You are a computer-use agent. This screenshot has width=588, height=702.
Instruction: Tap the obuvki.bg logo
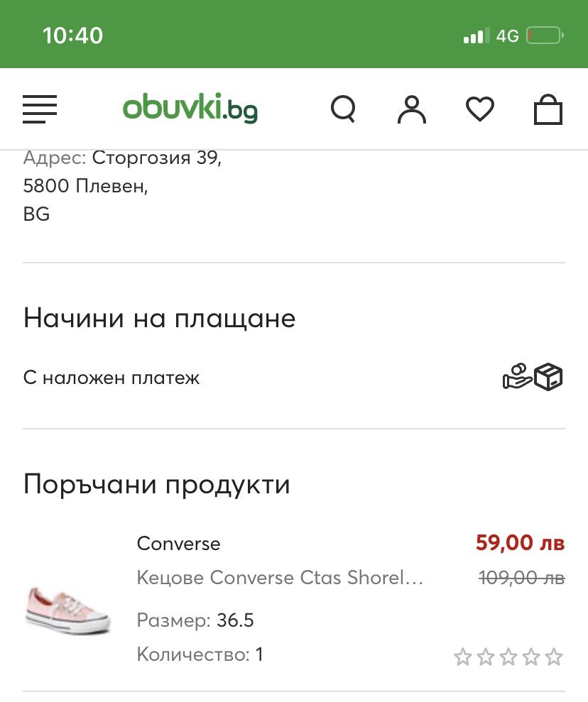(190, 108)
